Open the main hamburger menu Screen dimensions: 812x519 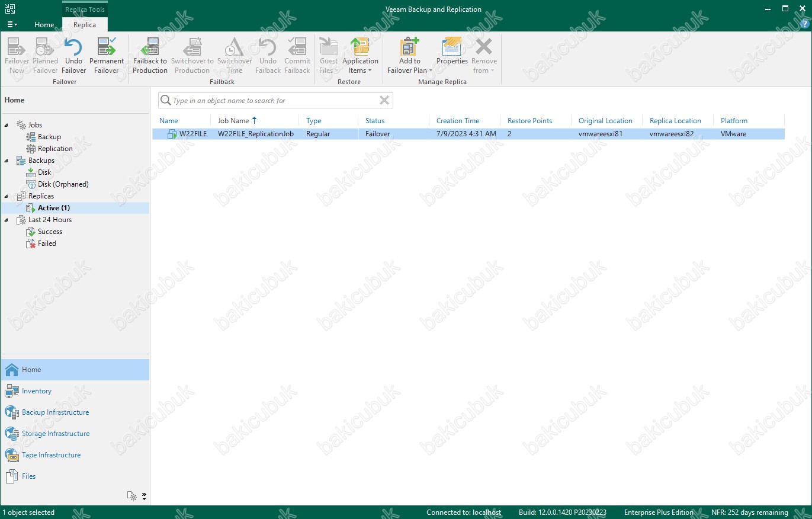click(x=12, y=25)
